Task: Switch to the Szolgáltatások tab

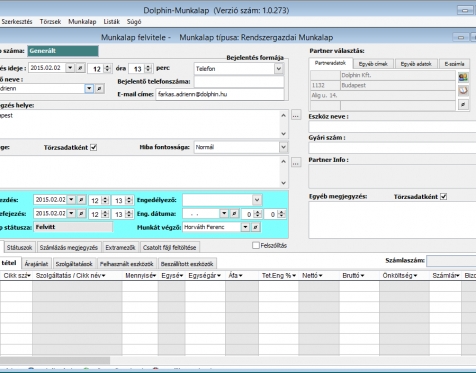Action: point(74,264)
